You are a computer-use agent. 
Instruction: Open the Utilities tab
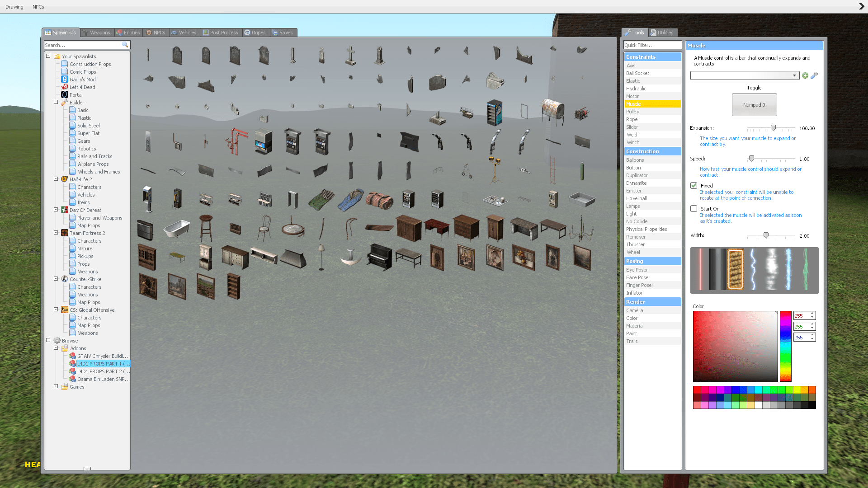click(662, 33)
